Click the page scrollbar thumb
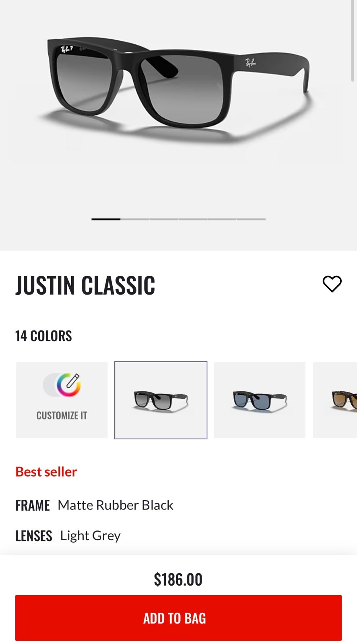Image resolution: width=357 pixels, height=644 pixels. pyautogui.click(x=353, y=41)
